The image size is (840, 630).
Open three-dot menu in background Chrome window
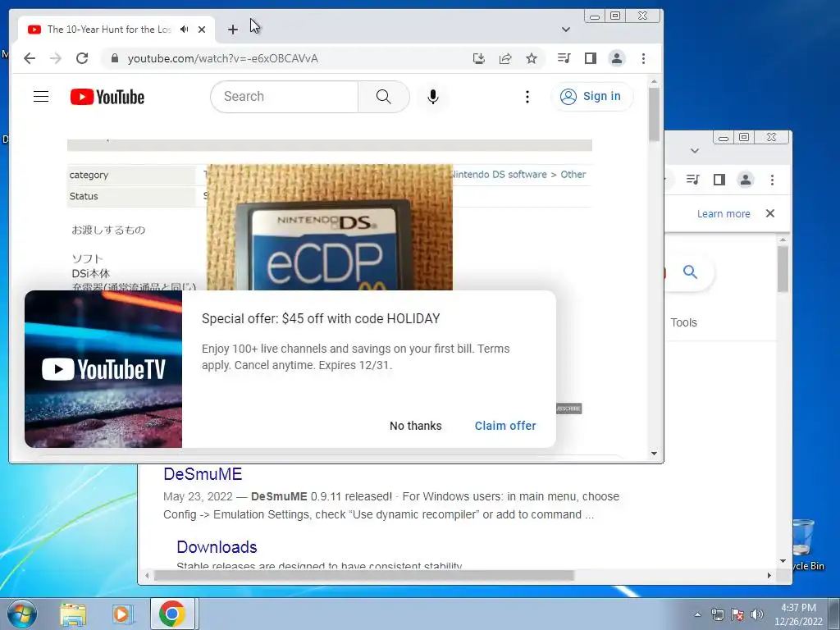click(x=772, y=180)
